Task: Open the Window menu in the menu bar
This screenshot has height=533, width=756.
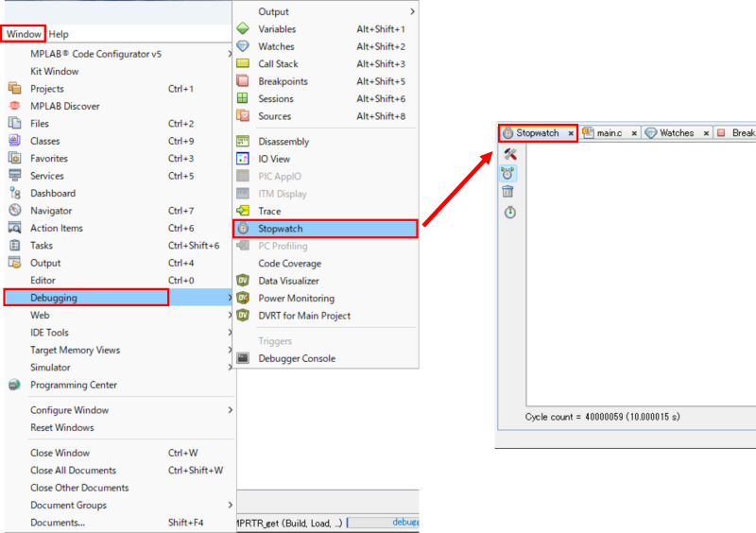Action: click(x=24, y=34)
